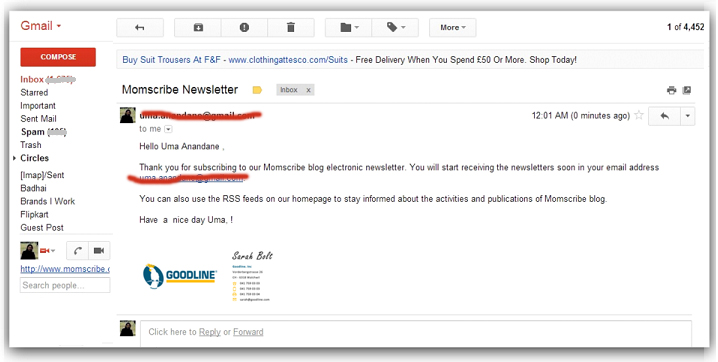Open the Starred folder
718x362 pixels.
[x=34, y=92]
